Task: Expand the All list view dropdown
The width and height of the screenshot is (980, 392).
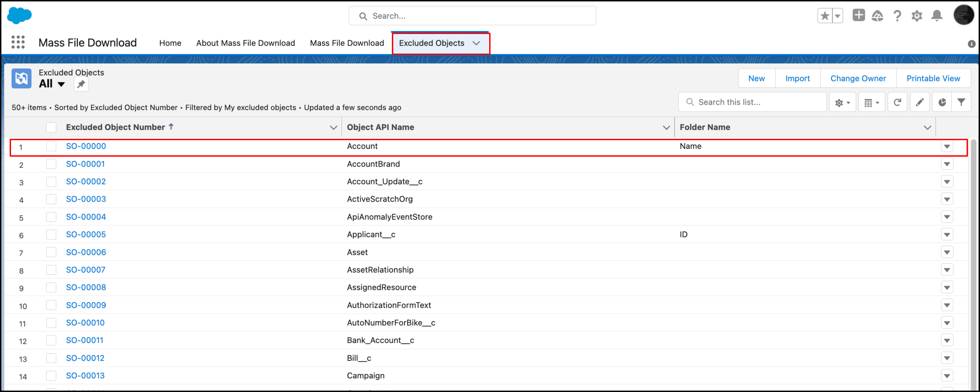Action: (61, 85)
